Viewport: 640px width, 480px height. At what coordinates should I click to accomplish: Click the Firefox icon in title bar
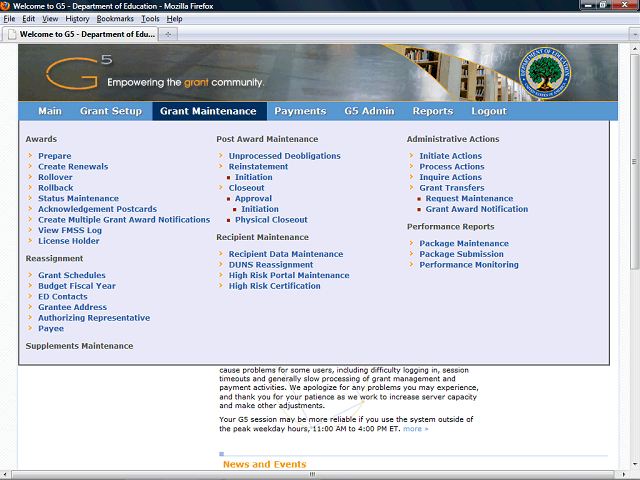coord(5,6)
